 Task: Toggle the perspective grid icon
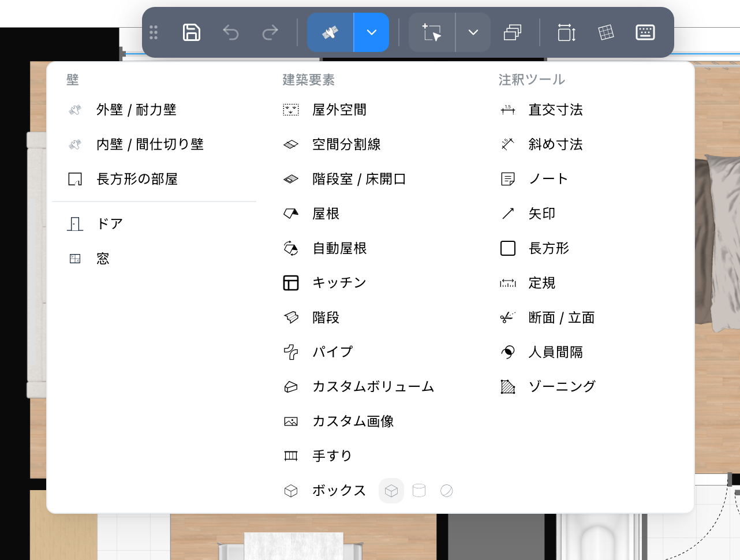(606, 32)
